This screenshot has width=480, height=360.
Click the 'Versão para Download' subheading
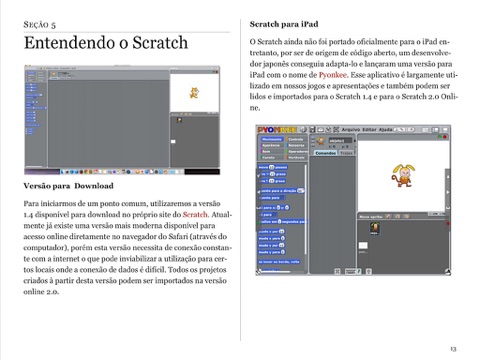68,186
